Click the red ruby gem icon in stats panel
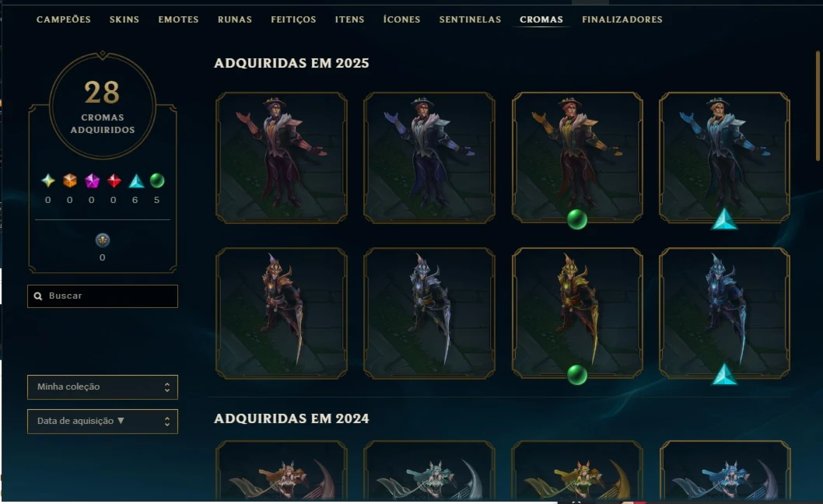 [x=114, y=181]
